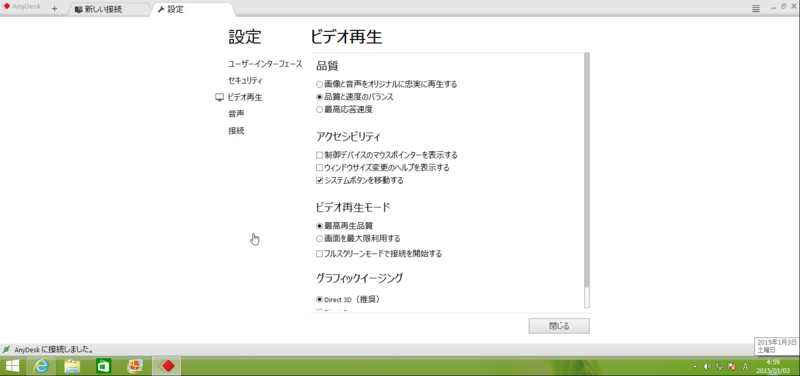Click the green connection status icon
Image resolution: width=800 pixels, height=376 pixels.
pos(6,349)
